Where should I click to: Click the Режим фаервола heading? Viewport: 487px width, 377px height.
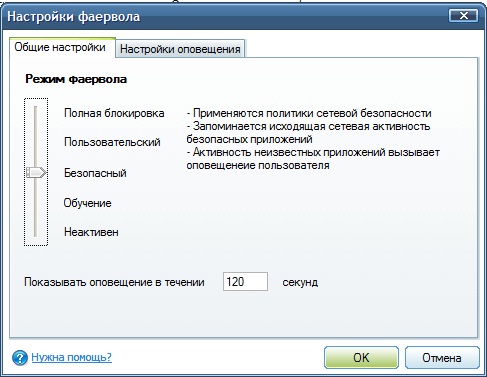[76, 79]
